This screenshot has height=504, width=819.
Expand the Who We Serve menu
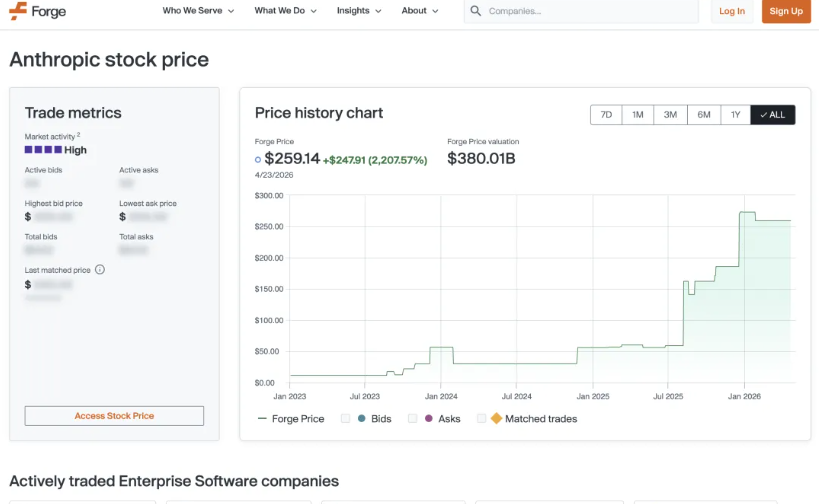pos(198,10)
